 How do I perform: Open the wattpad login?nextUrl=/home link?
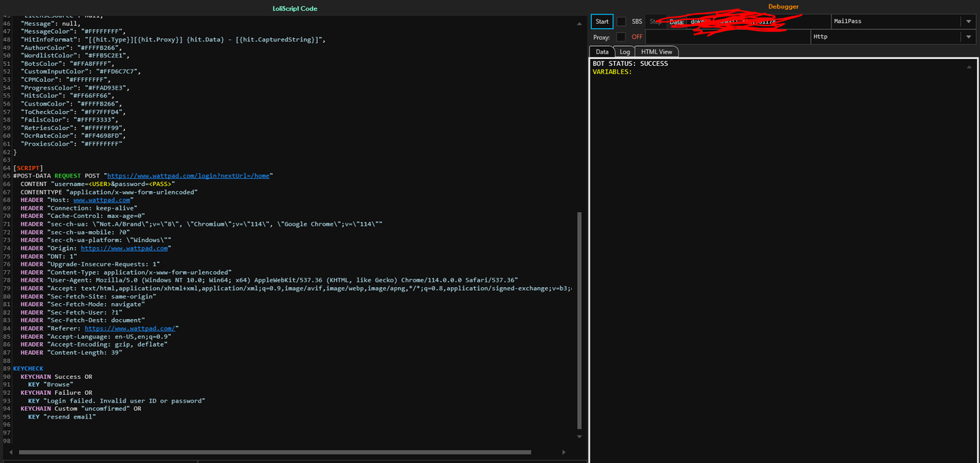pyautogui.click(x=189, y=175)
